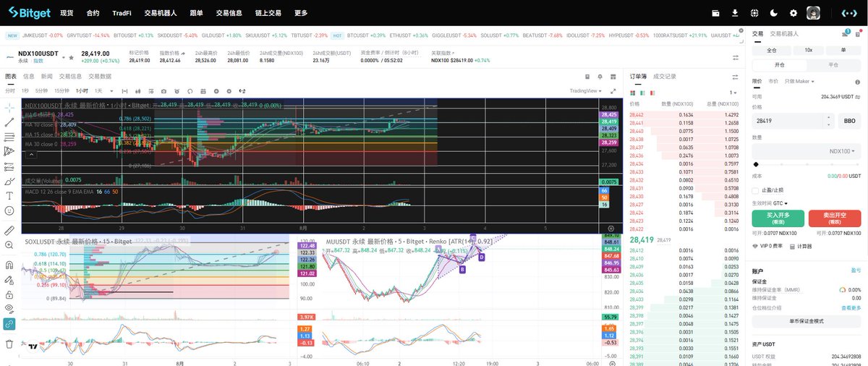868x366 pixels.
Task: Click the quantity slider handle
Action: (x=756, y=165)
